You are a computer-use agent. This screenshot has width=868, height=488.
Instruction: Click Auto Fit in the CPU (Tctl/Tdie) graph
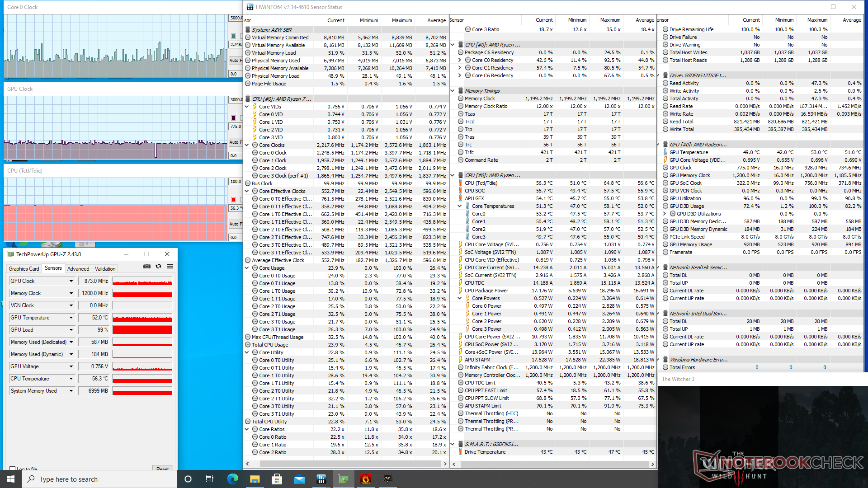(235, 224)
